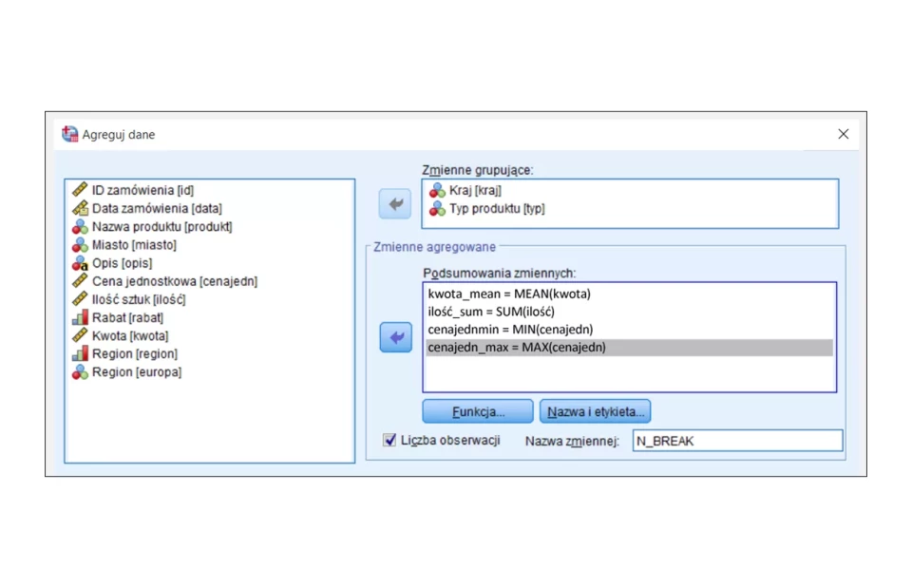Select ilość_sum = SUM(ilość) entry
The width and height of the screenshot is (912, 588).
click(x=491, y=312)
